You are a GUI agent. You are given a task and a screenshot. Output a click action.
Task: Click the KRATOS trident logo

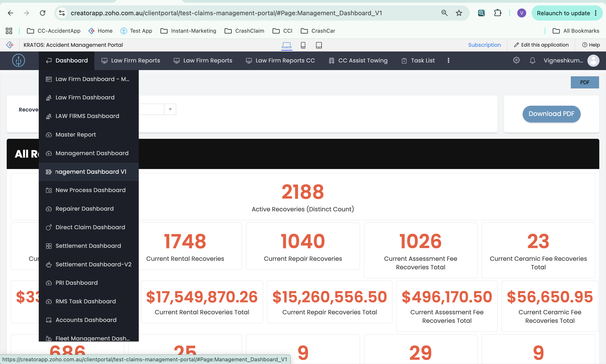(x=19, y=60)
